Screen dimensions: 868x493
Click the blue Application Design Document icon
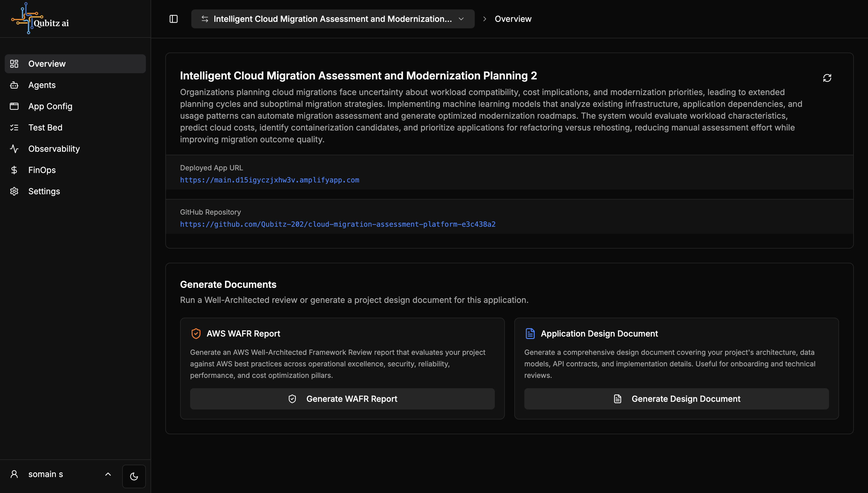tap(530, 334)
